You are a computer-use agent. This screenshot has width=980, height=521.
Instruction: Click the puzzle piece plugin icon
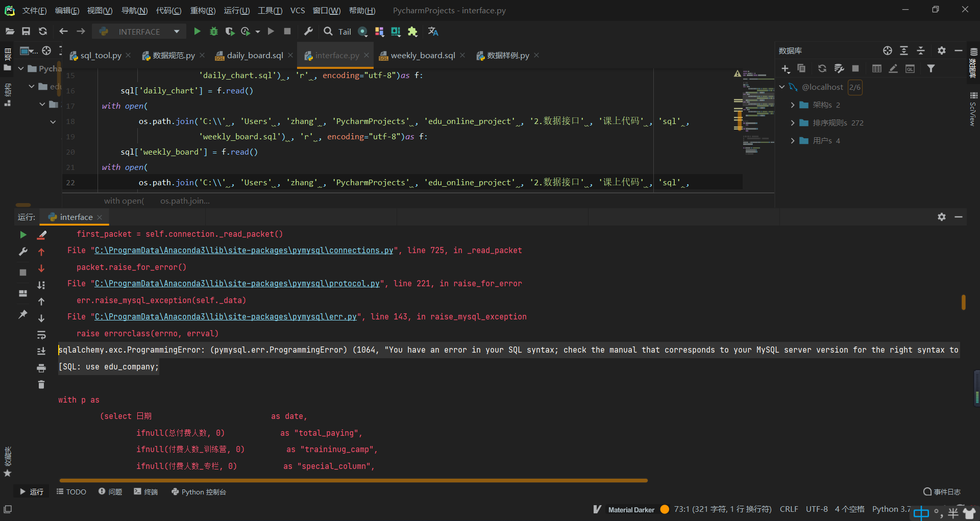coord(412,32)
